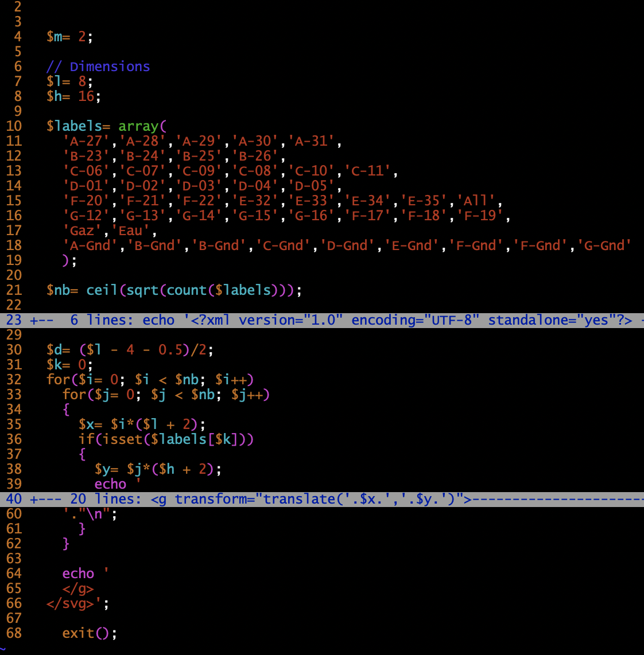This screenshot has height=655, width=644.
Task: Click the value 16 assigned to $h
Action: (86, 96)
